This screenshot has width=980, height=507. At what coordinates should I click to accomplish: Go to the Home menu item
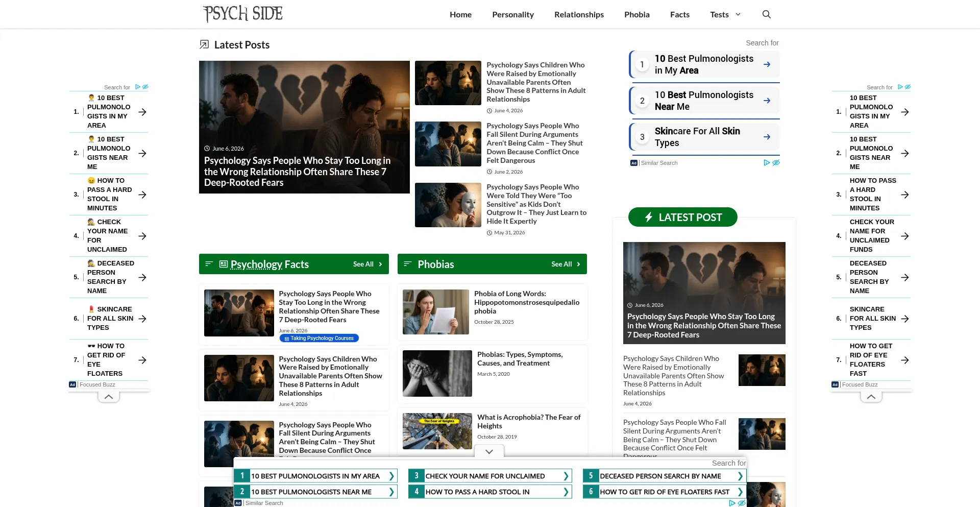coord(460,14)
